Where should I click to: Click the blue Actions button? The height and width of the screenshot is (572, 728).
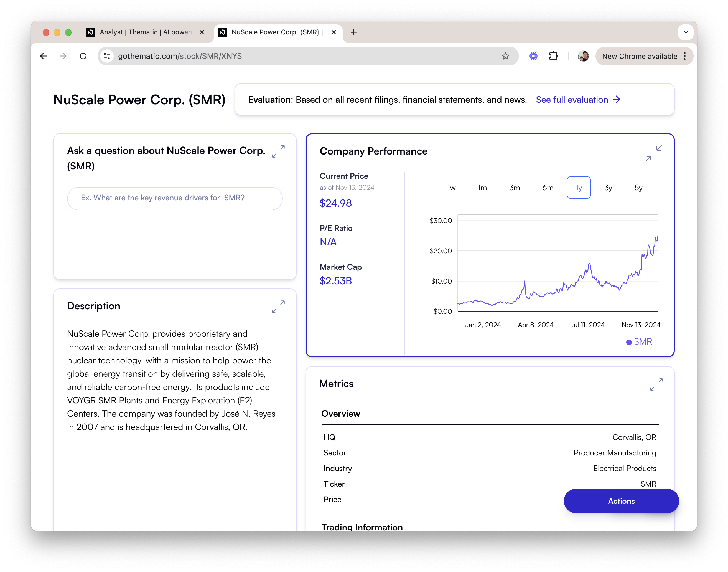pyautogui.click(x=621, y=501)
